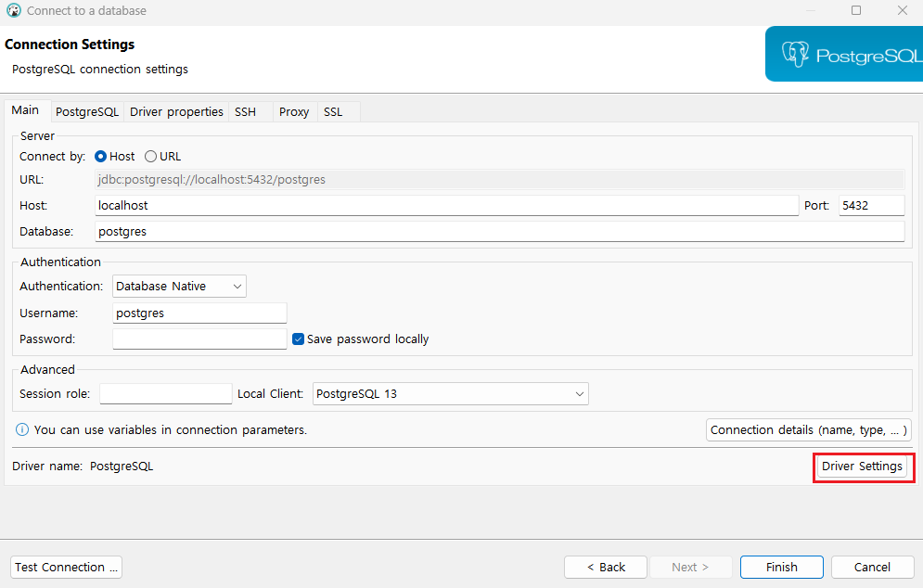
Task: Select the Host radio button
Action: tap(101, 157)
